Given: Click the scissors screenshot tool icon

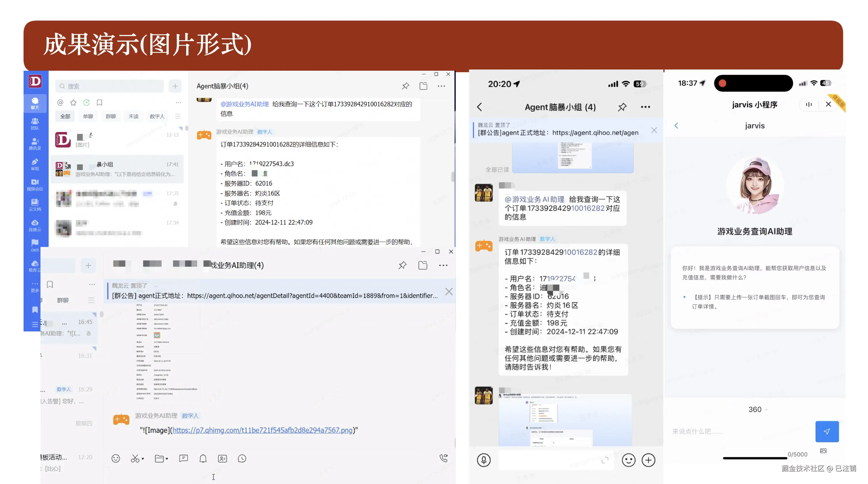Looking at the screenshot, I should [x=135, y=458].
